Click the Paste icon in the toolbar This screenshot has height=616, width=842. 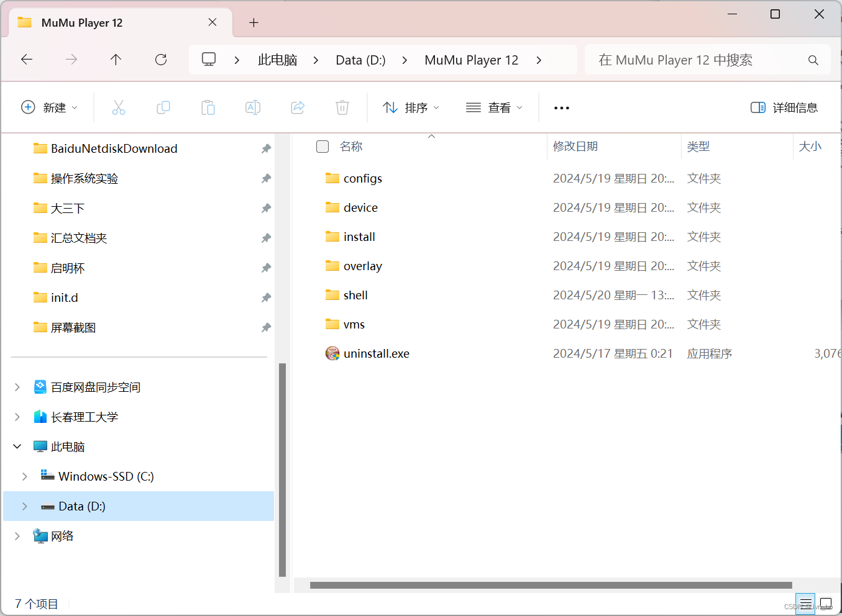(208, 107)
